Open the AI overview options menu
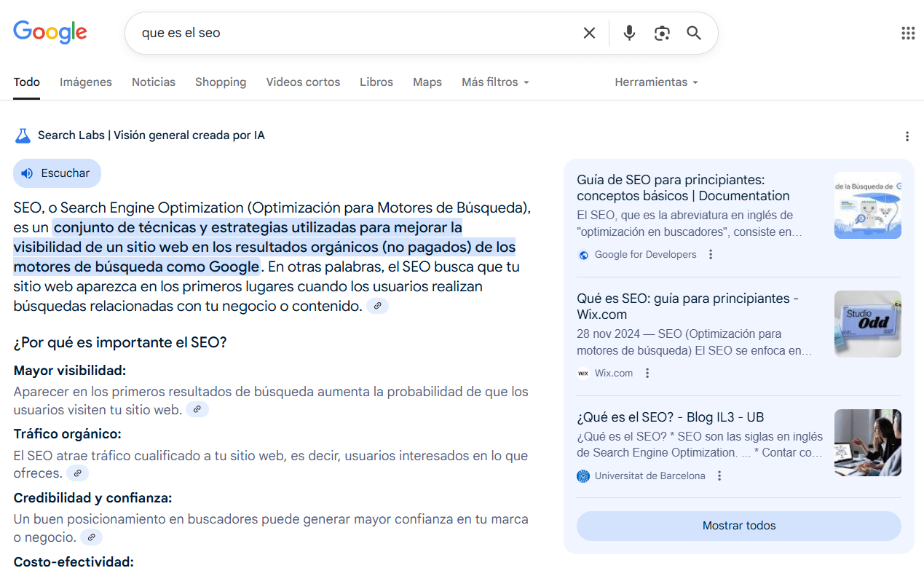 (907, 135)
